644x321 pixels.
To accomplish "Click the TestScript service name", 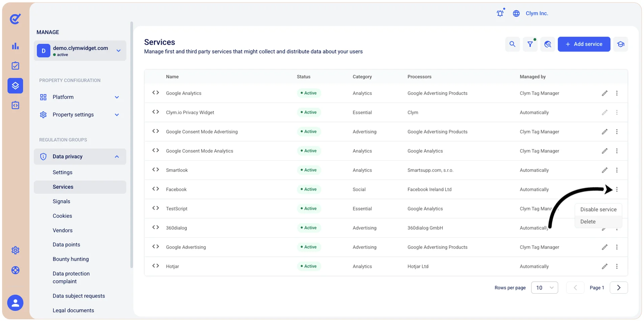I will pos(177,208).
